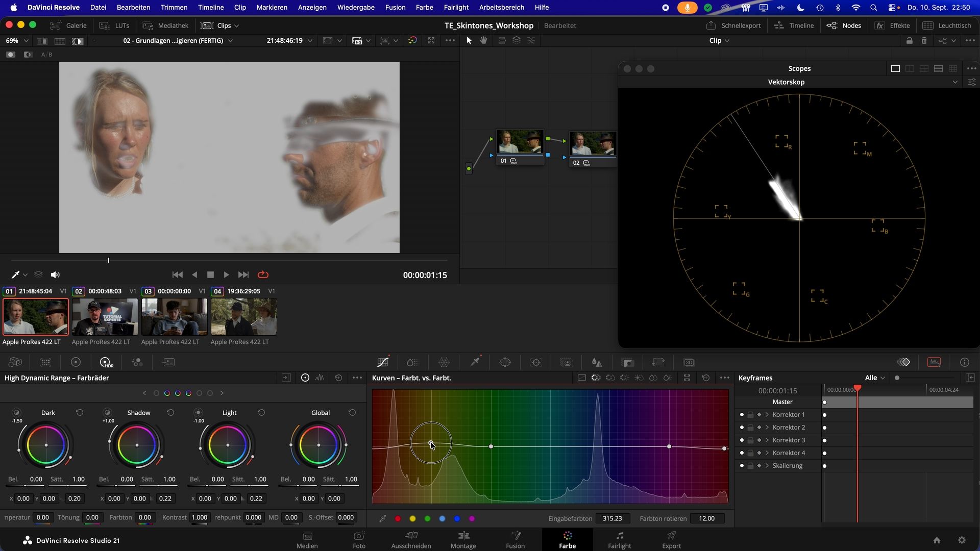Open the Blur palette icon
The width and height of the screenshot is (980, 551).
(x=597, y=362)
